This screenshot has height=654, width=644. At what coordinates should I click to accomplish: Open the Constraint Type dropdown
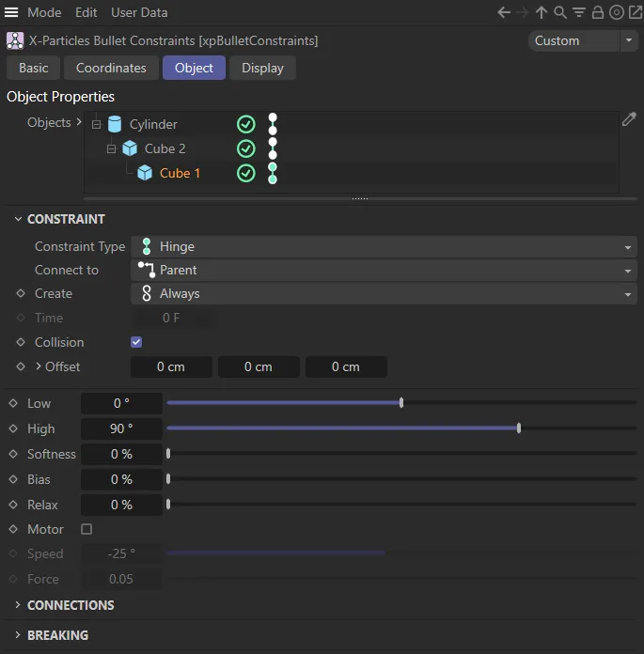tap(384, 246)
